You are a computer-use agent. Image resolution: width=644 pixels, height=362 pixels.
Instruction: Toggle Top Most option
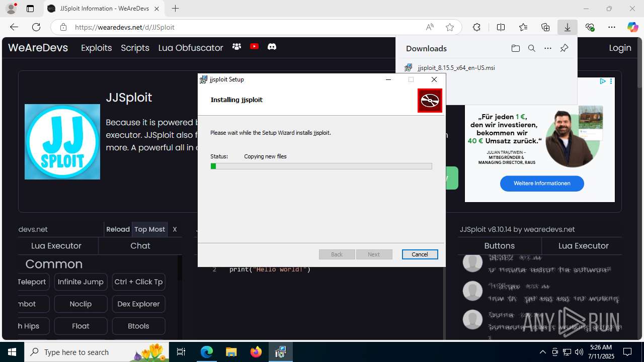[x=149, y=229]
